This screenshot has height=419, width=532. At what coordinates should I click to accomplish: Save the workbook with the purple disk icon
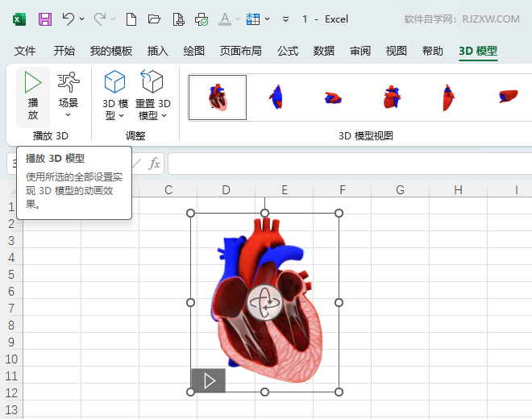pyautogui.click(x=45, y=19)
